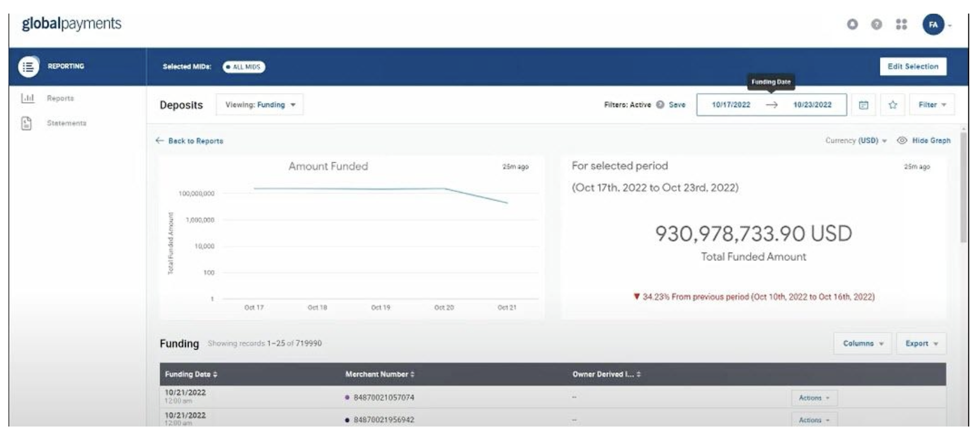Open the apps grid icon
This screenshot has width=980, height=435.
coord(901,24)
